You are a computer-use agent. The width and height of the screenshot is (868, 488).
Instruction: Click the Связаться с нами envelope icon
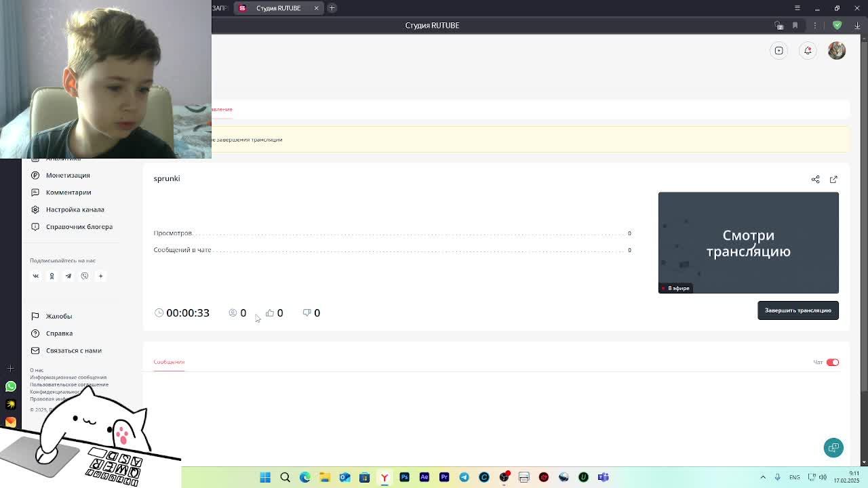click(35, 350)
